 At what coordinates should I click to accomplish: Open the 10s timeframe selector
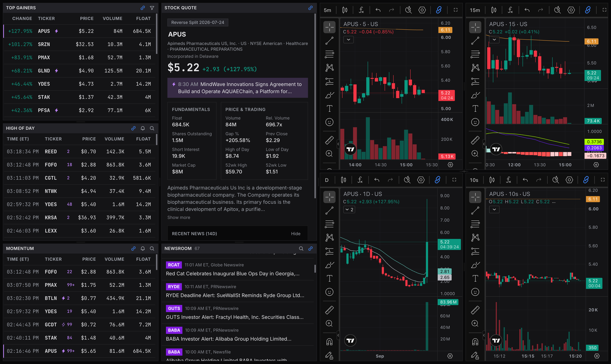(474, 180)
